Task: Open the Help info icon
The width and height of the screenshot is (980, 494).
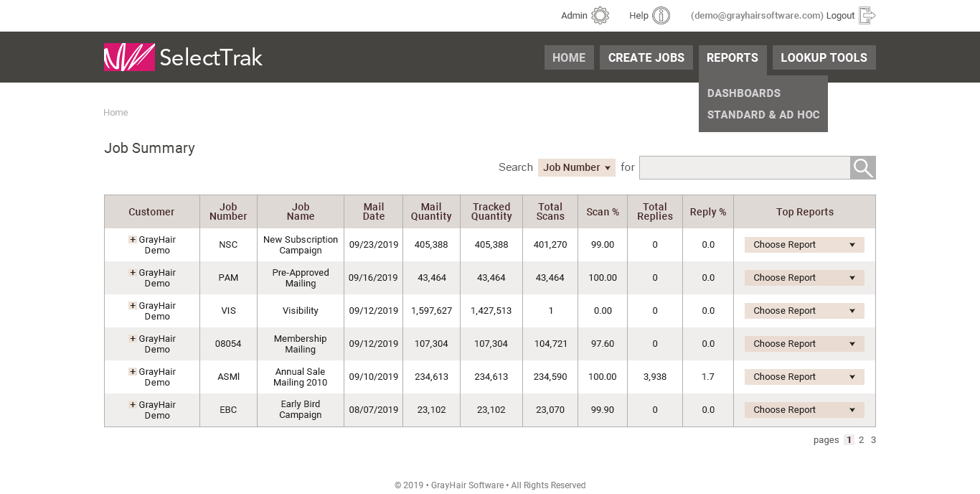Action: 661,16
